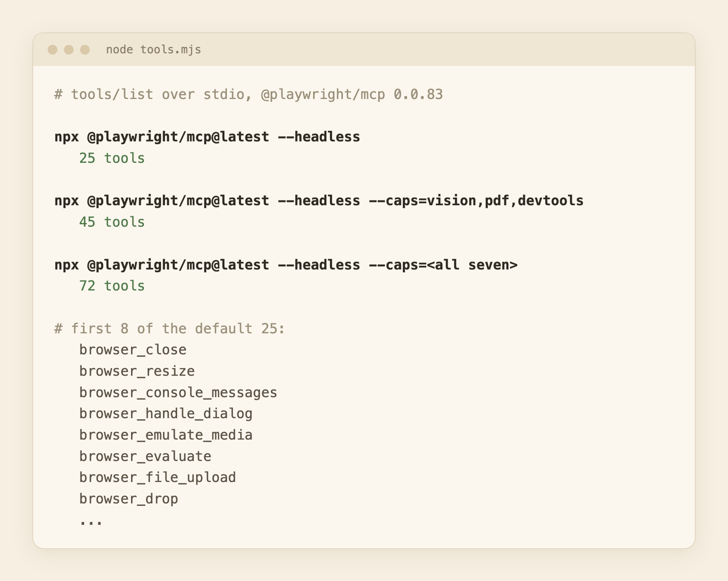This screenshot has height=581, width=728.
Task: Click the third dot in the terminal title bar
Action: (x=85, y=50)
